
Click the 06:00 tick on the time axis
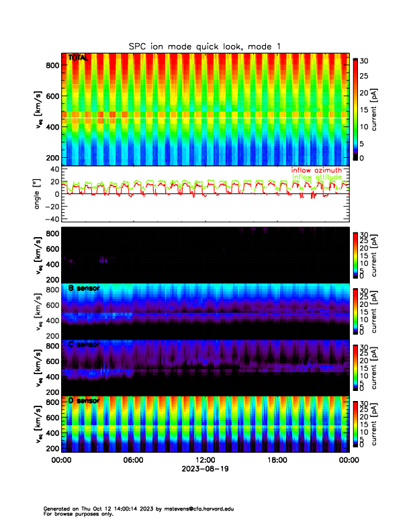[x=133, y=460]
